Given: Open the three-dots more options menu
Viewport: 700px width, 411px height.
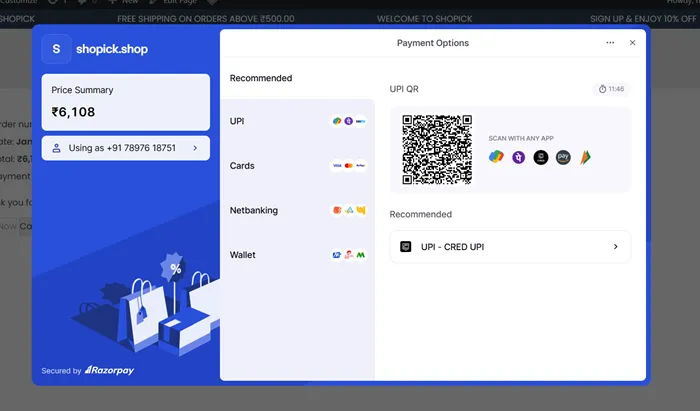Looking at the screenshot, I should tap(610, 43).
